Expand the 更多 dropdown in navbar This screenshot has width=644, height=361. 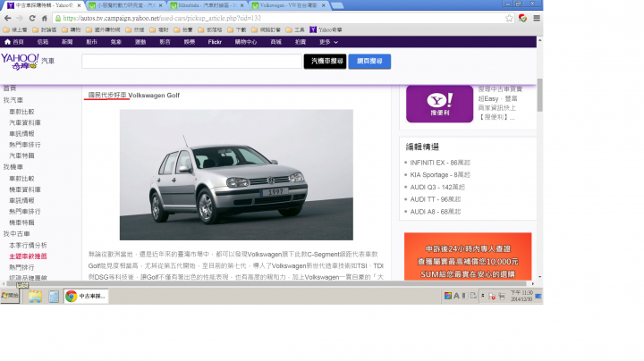coord(328,42)
